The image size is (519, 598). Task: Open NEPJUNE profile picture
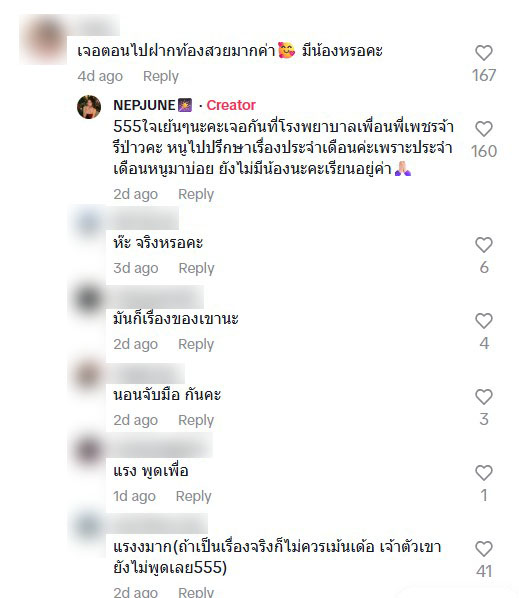[x=89, y=107]
